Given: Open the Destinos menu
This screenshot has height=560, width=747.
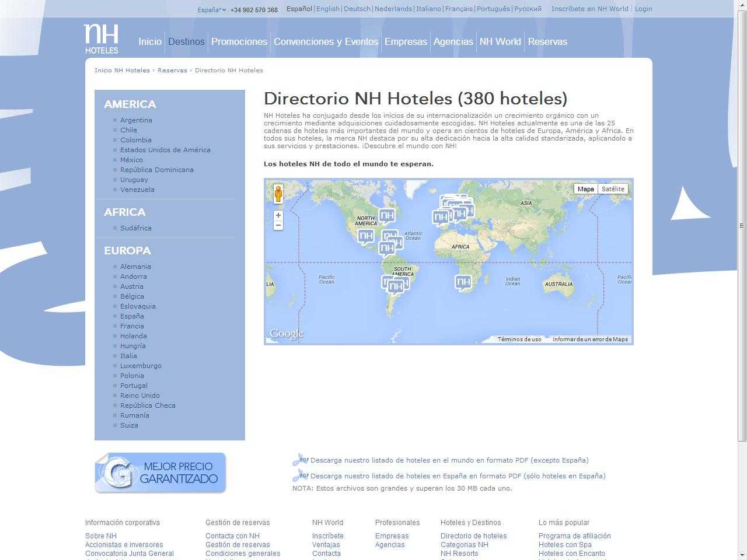Looking at the screenshot, I should click(x=186, y=41).
